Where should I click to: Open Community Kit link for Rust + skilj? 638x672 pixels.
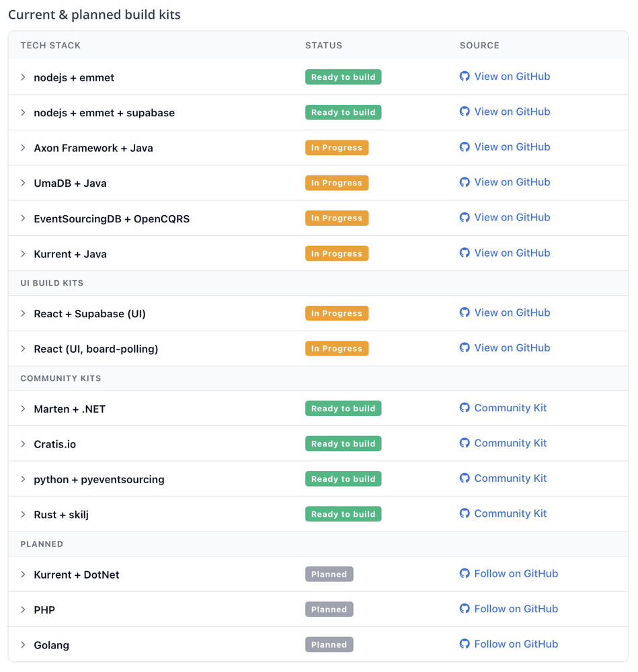pyautogui.click(x=510, y=513)
